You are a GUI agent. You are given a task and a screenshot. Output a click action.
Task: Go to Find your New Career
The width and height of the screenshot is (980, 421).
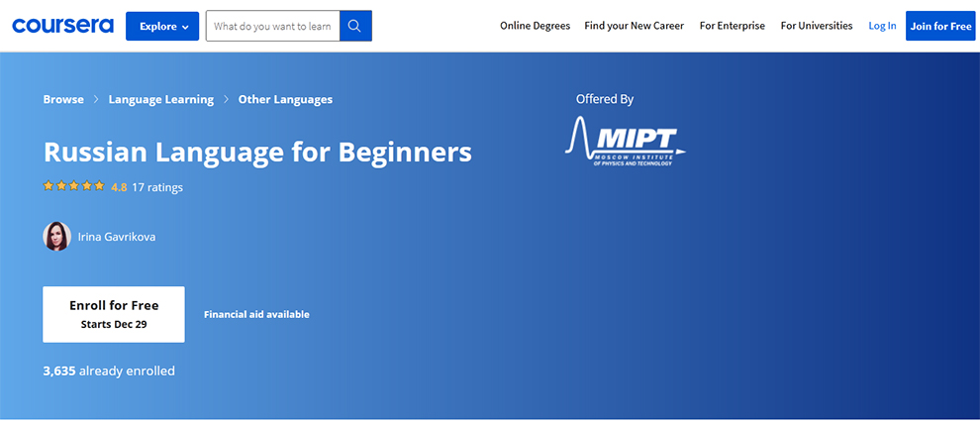[x=634, y=26]
